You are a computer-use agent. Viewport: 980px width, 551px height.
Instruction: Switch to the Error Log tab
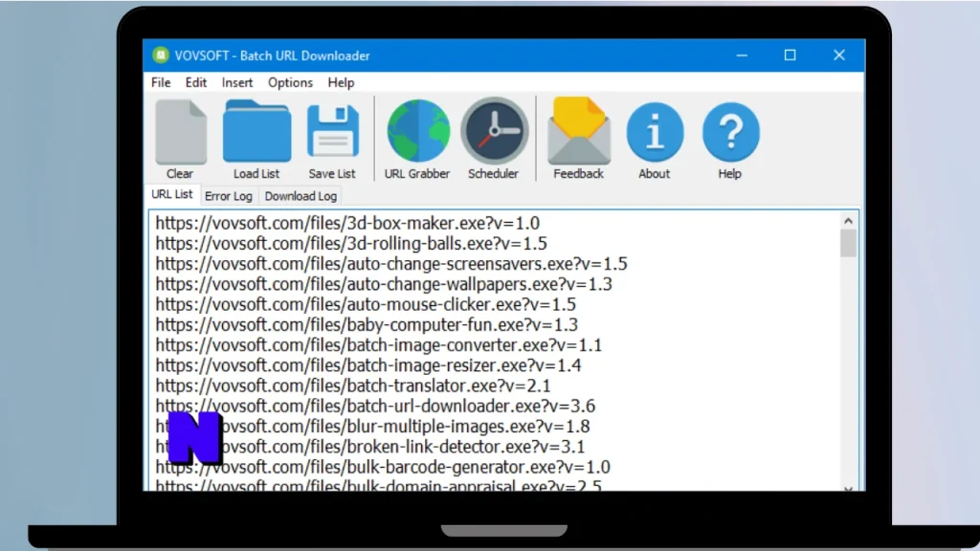coord(228,196)
